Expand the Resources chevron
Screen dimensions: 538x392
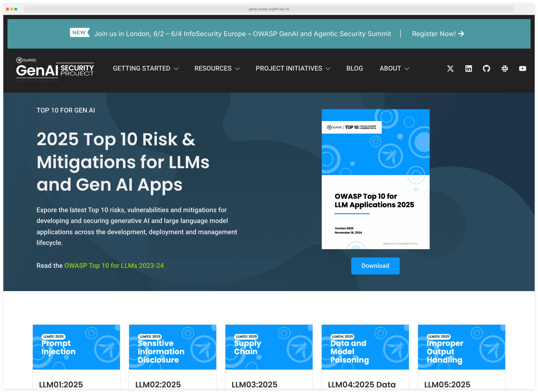tap(237, 69)
